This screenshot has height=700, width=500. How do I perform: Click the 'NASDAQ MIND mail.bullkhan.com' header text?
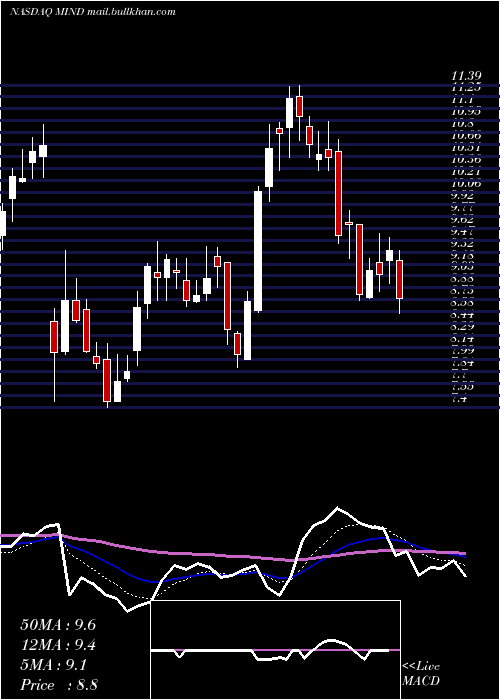click(92, 12)
